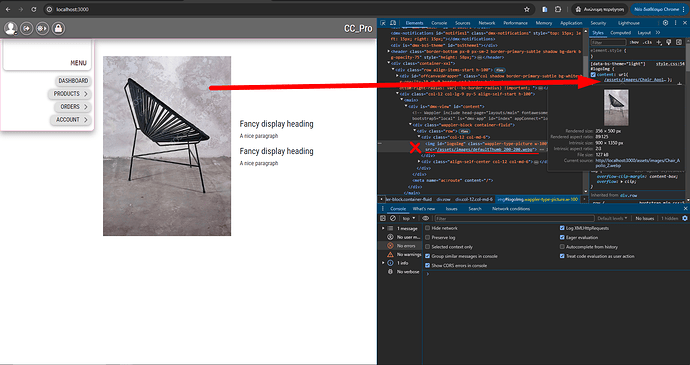Expand the 1 message sidebar group
Image resolution: width=690 pixels, height=365 pixels.
(x=383, y=229)
